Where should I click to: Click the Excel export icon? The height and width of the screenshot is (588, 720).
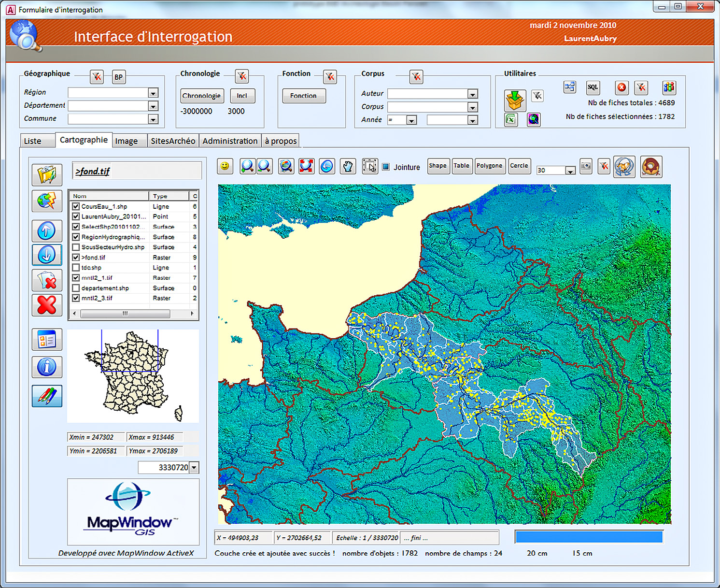[x=511, y=119]
